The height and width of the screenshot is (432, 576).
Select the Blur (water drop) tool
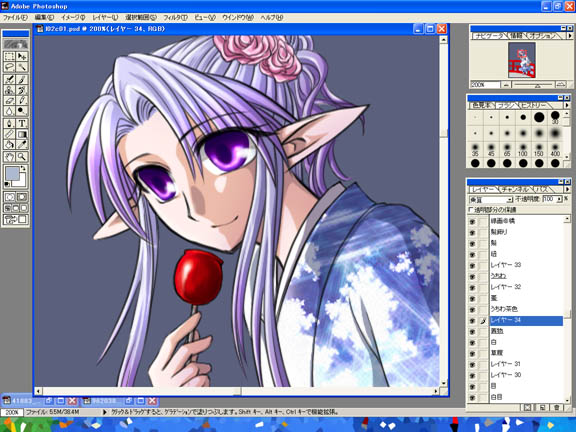pos(10,111)
